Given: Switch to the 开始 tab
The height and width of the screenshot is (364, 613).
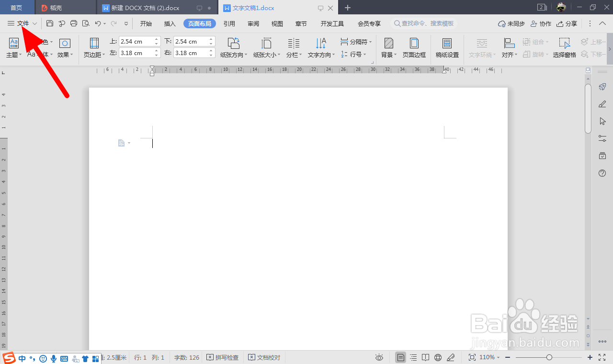Looking at the screenshot, I should 146,23.
